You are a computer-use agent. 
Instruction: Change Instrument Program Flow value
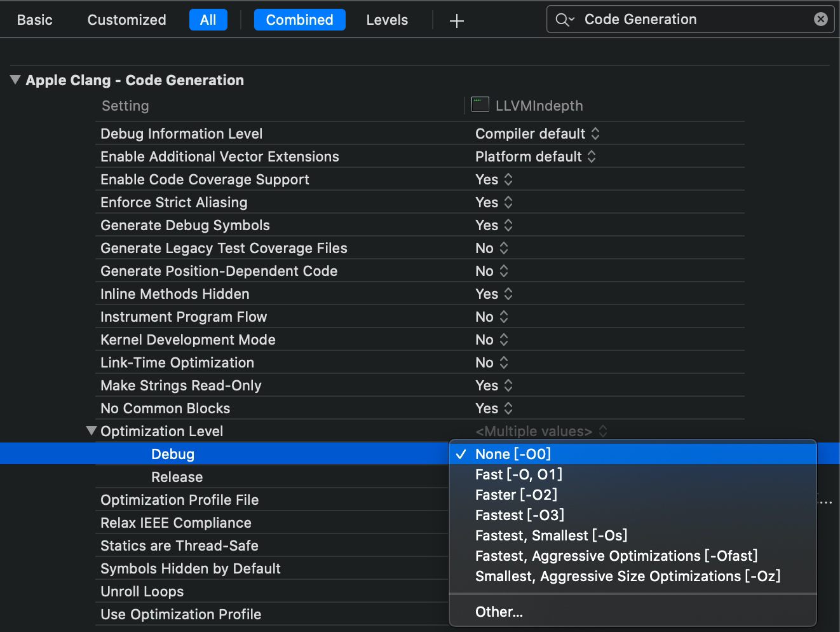click(492, 317)
